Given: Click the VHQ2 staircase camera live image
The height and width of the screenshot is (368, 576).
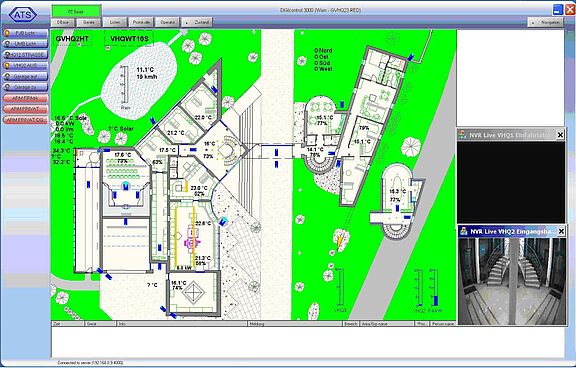Looking at the screenshot, I should [x=512, y=281].
